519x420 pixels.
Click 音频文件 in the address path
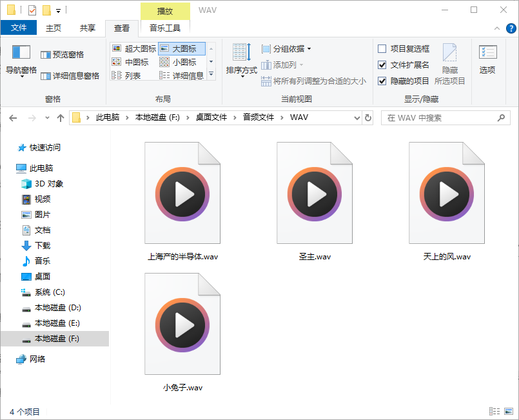259,117
